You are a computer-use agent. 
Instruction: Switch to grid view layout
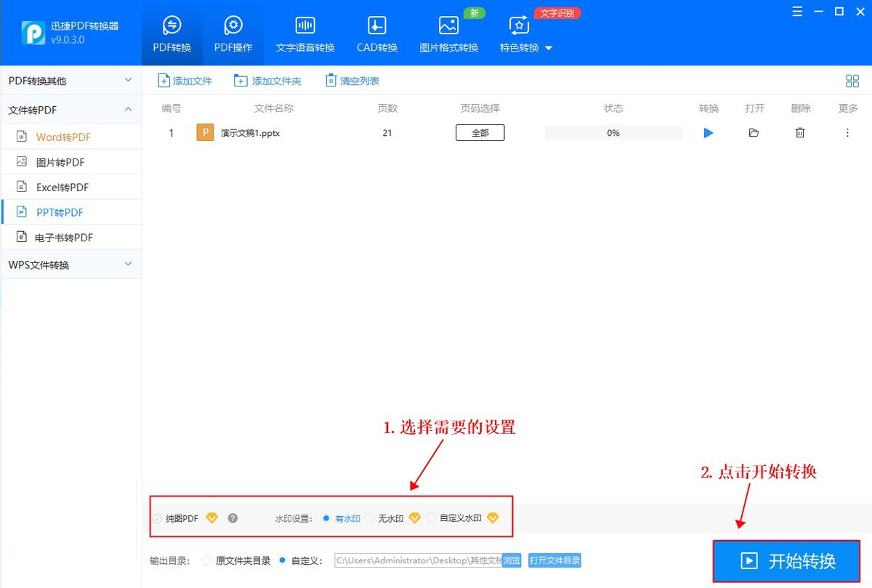coord(852,81)
